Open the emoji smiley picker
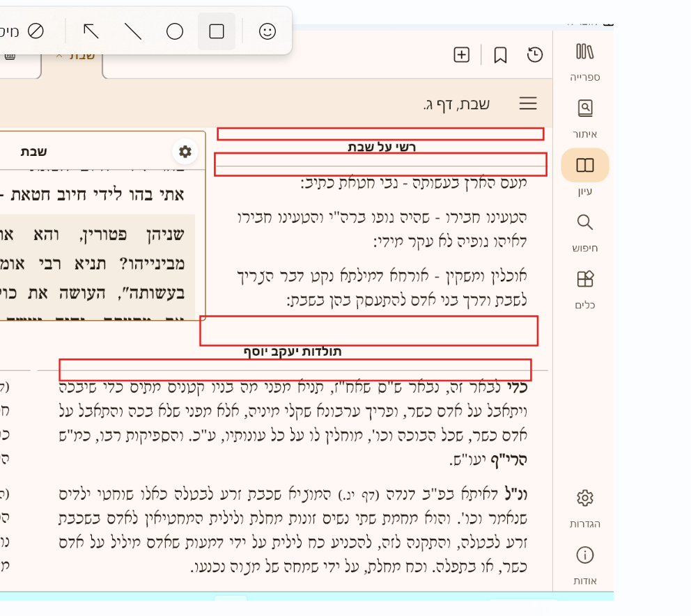Viewport: 691px width, 616px height. (x=267, y=31)
